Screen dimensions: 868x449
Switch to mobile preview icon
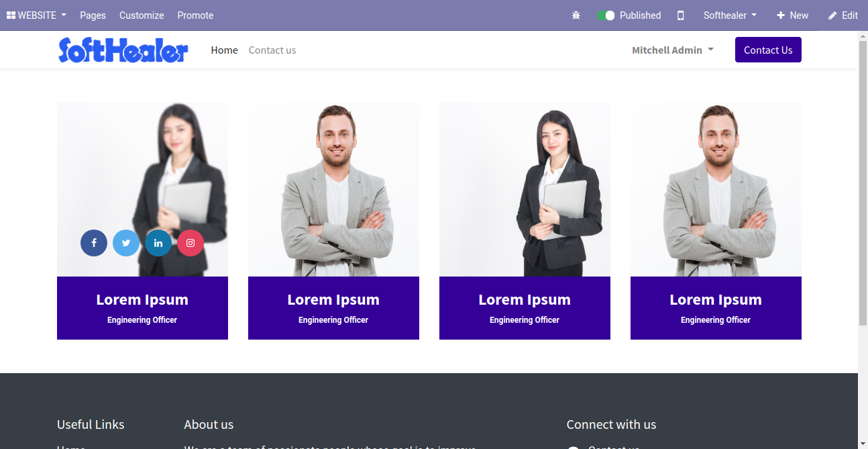(x=681, y=15)
